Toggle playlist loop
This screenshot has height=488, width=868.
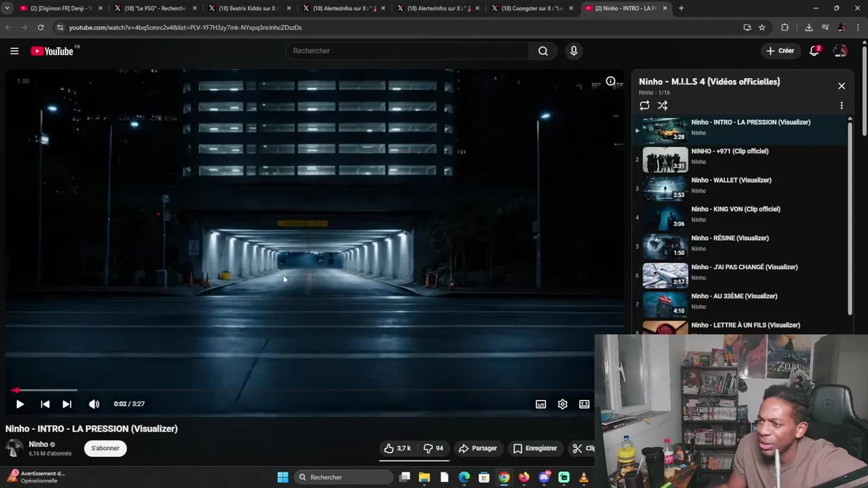point(644,106)
